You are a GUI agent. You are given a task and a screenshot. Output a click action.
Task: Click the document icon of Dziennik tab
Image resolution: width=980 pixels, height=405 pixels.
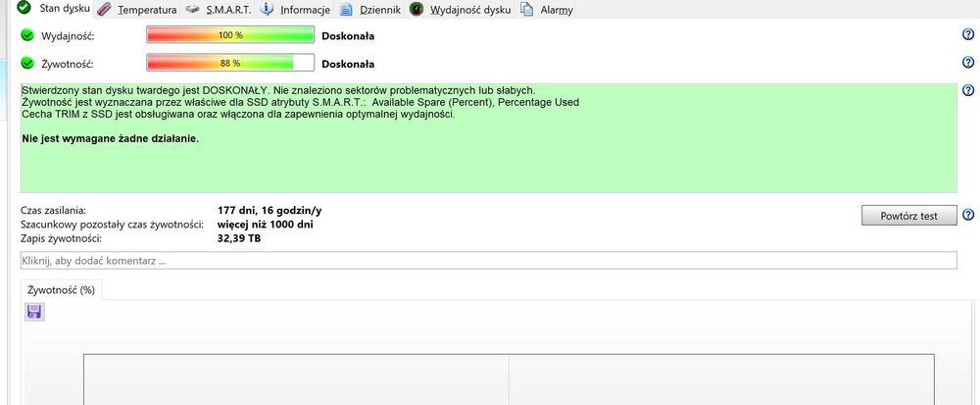pos(346,10)
